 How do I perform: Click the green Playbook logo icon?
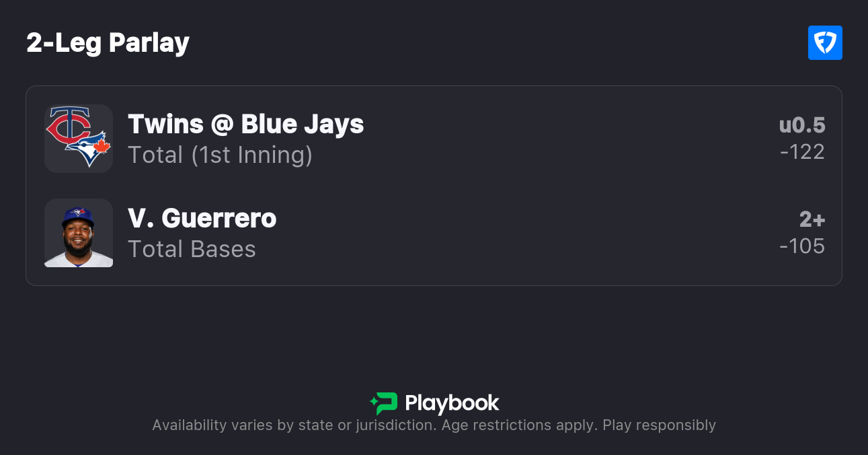tap(383, 403)
